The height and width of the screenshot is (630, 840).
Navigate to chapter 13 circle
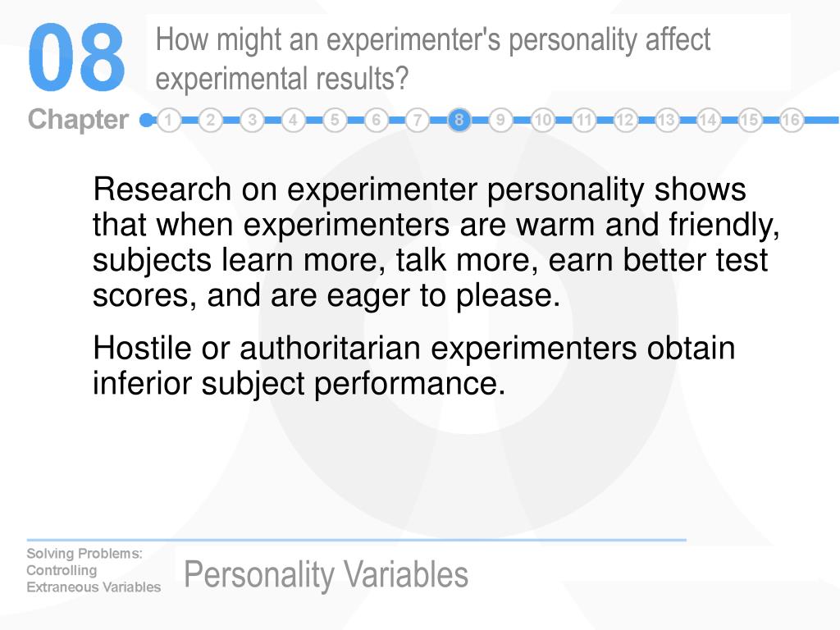[666, 120]
